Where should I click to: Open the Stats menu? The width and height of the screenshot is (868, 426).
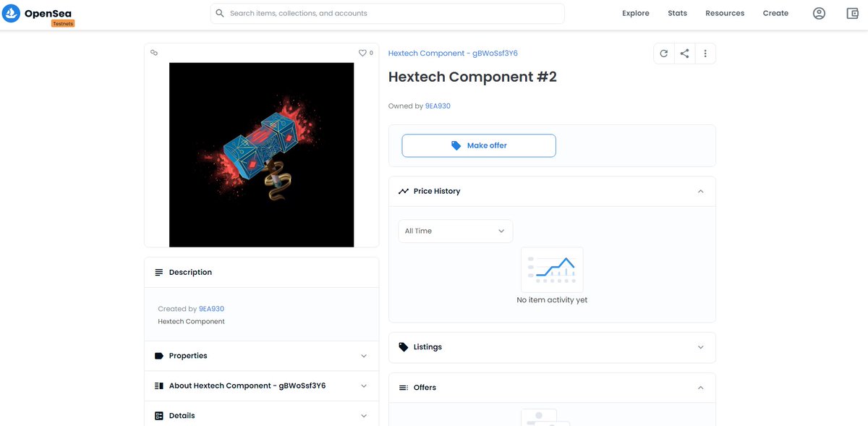677,12
